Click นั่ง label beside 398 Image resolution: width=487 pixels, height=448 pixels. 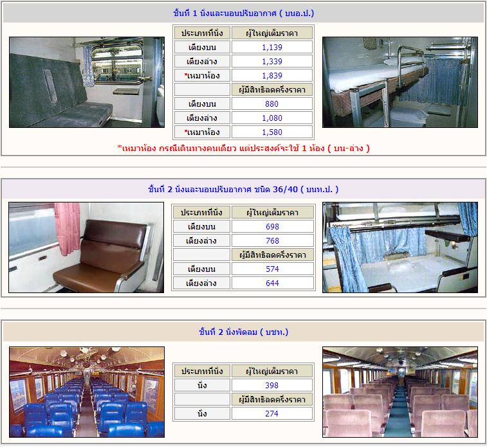point(202,385)
